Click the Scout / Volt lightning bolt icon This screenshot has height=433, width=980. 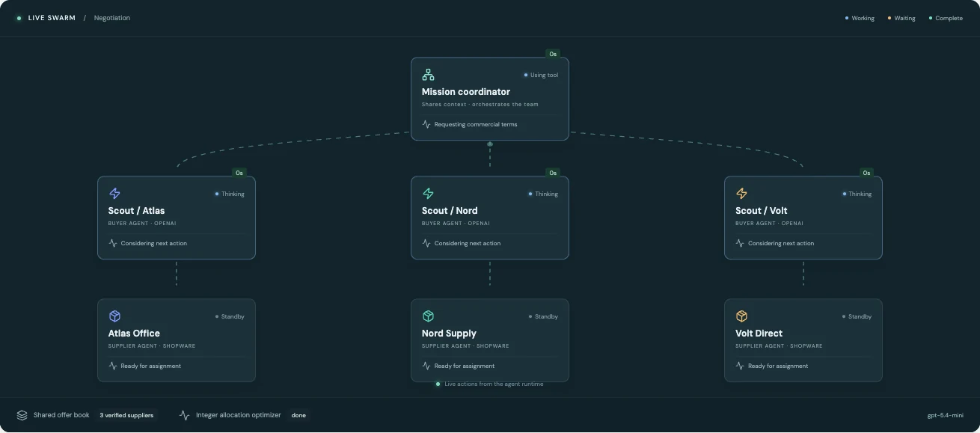tap(741, 194)
